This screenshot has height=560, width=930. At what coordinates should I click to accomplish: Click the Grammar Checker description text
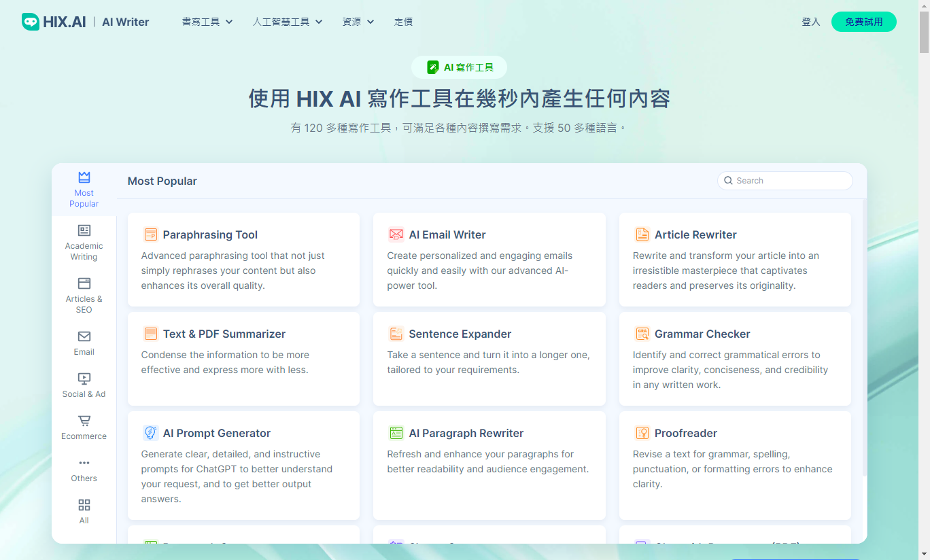coord(731,370)
